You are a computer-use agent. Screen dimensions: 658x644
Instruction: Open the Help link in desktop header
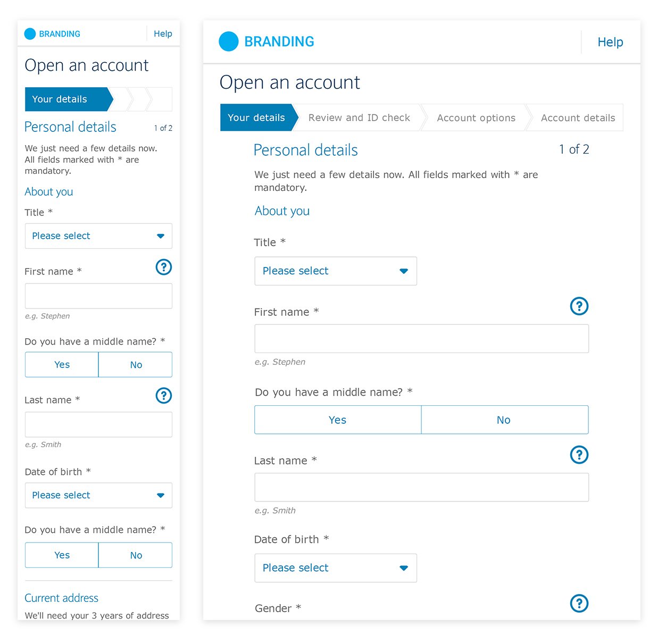pyautogui.click(x=610, y=42)
